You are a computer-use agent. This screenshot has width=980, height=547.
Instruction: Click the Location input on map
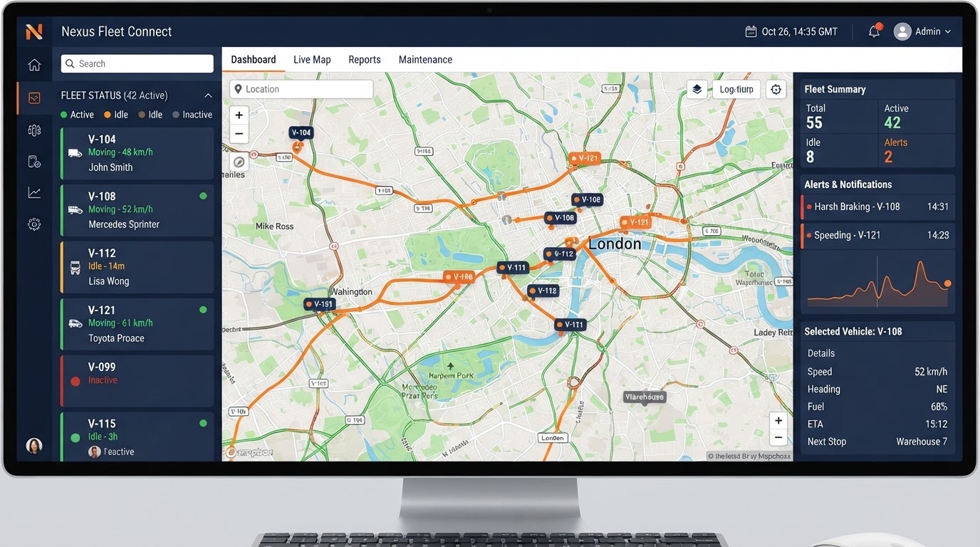[301, 89]
